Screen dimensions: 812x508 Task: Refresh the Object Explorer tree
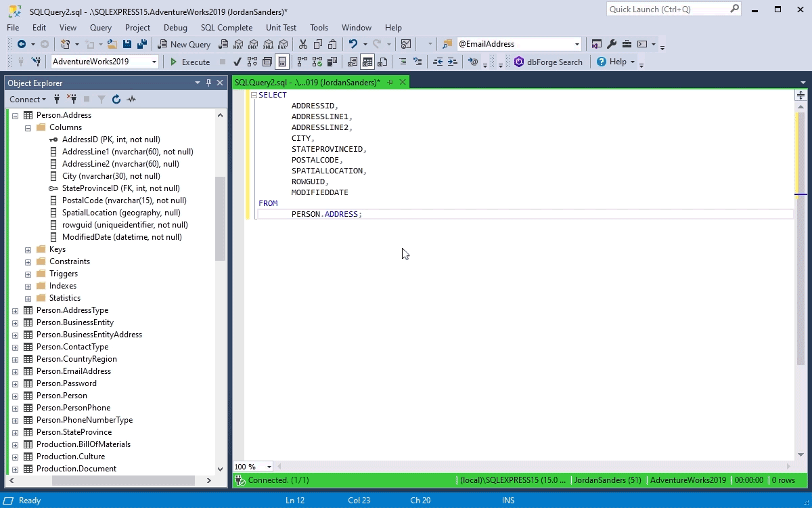[x=116, y=100]
